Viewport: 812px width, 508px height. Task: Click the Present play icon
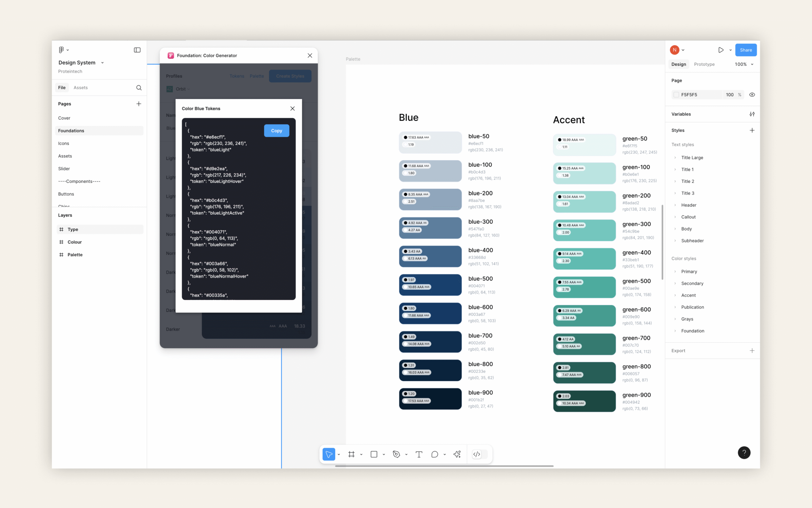[x=721, y=50]
